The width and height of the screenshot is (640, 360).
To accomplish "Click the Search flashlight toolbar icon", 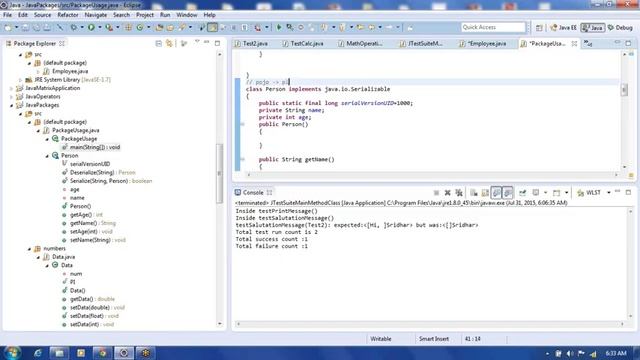I will (182, 27).
